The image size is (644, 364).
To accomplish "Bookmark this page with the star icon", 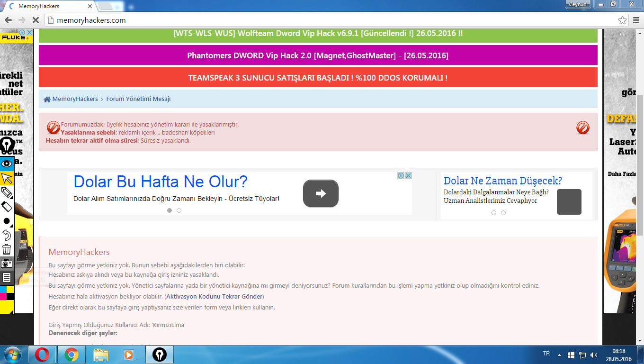I will coord(622,20).
